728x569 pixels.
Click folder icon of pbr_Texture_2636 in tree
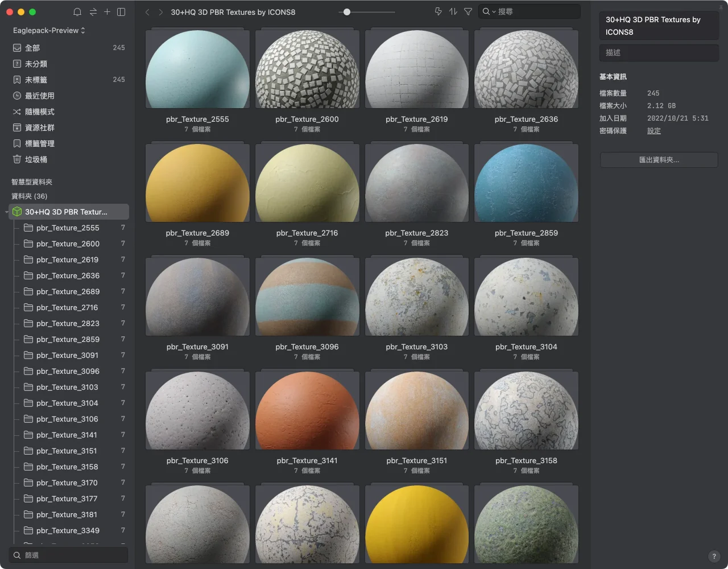pos(28,275)
